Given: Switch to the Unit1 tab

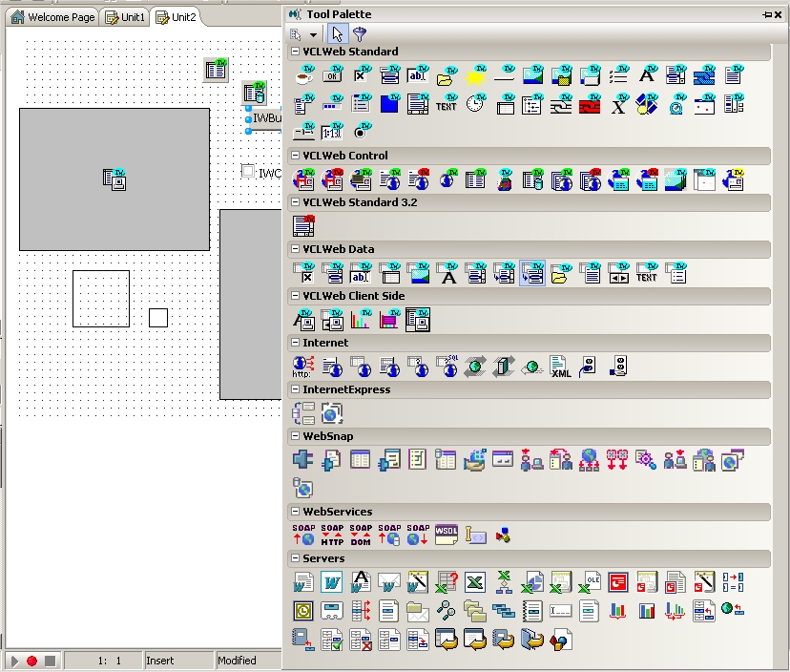Looking at the screenshot, I should 125,17.
